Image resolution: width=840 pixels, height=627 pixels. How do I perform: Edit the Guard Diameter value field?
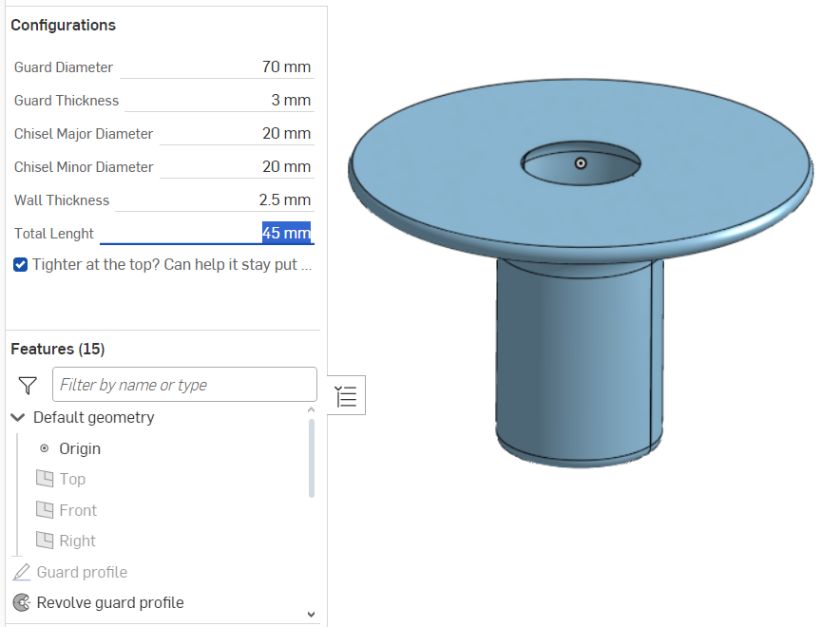tap(217, 66)
